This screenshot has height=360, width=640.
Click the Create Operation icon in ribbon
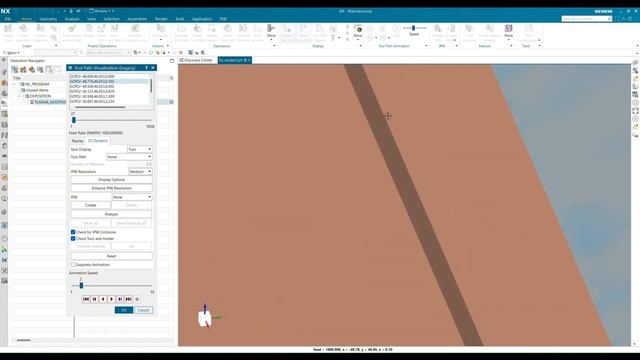click(40, 33)
